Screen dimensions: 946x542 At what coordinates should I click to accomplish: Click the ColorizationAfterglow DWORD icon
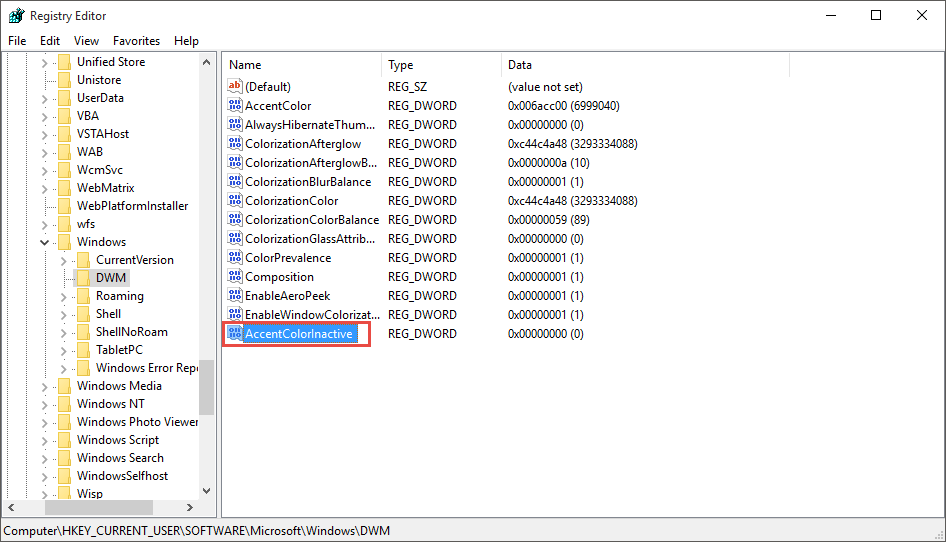click(x=235, y=144)
